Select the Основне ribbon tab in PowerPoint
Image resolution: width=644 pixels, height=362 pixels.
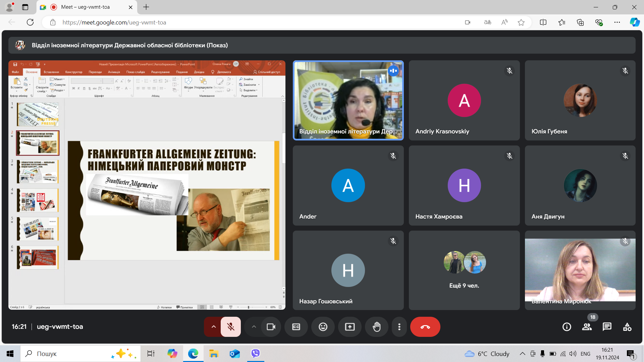[32, 72]
